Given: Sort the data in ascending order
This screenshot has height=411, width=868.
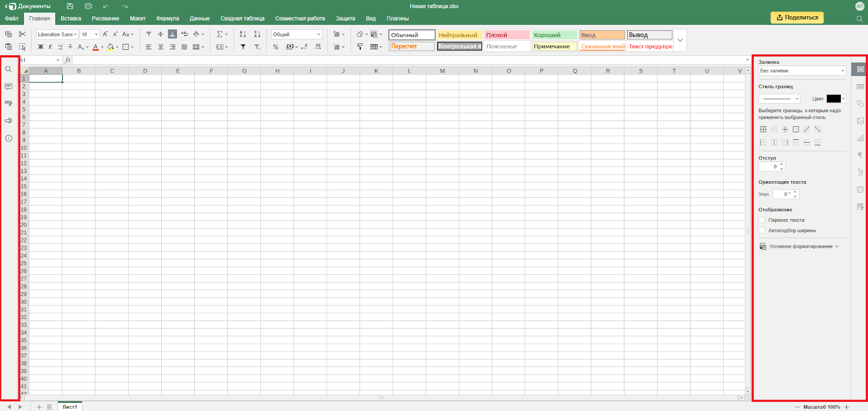Looking at the screenshot, I should [242, 34].
